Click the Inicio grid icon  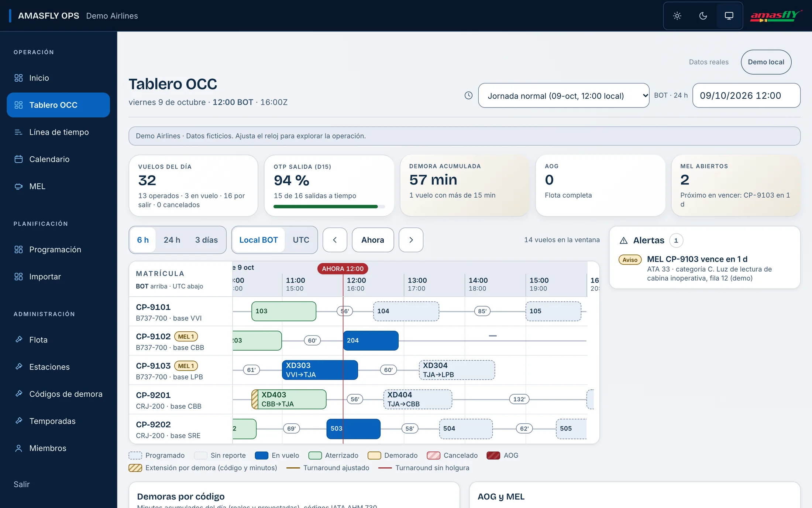18,78
